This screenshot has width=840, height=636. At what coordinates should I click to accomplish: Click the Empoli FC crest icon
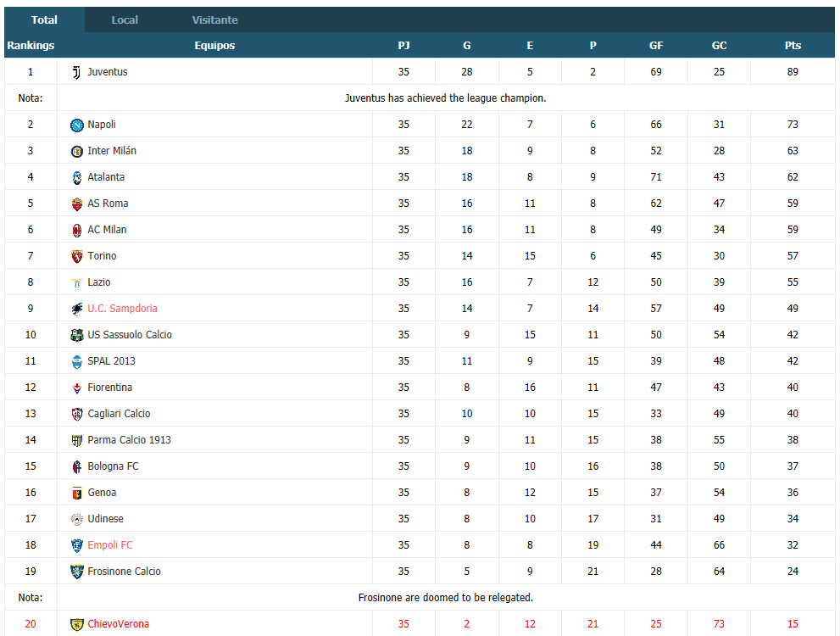point(77,545)
